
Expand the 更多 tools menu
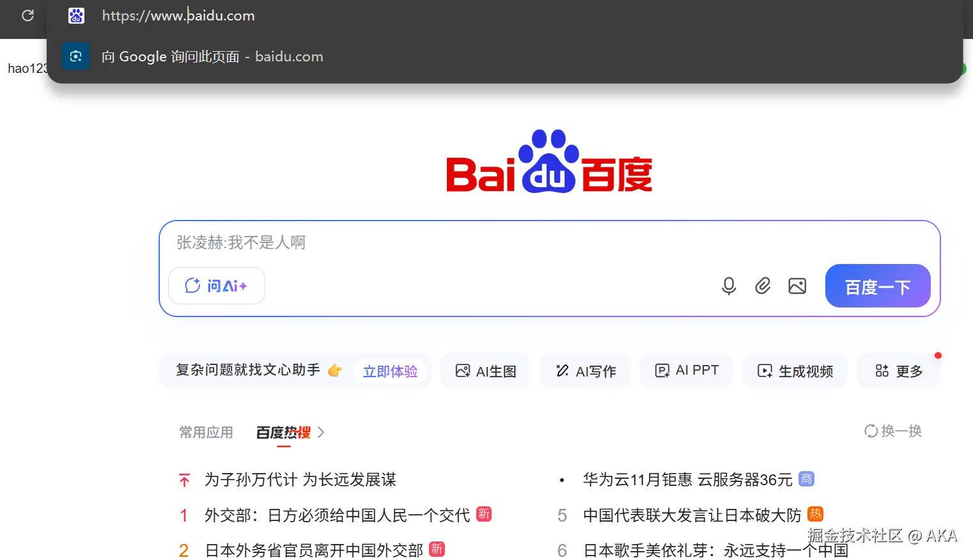pyautogui.click(x=899, y=371)
